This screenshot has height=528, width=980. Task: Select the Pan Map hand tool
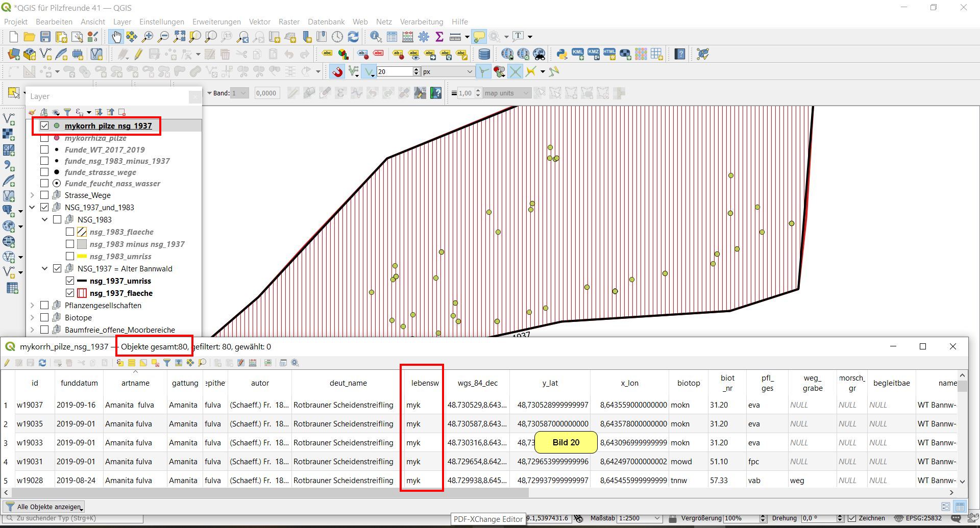(116, 37)
